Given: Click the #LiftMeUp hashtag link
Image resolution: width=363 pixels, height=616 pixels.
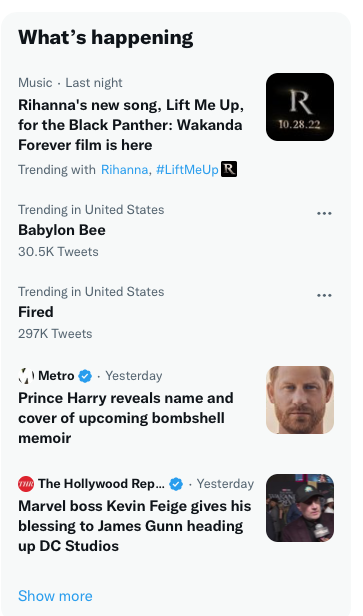Looking at the screenshot, I should (187, 170).
